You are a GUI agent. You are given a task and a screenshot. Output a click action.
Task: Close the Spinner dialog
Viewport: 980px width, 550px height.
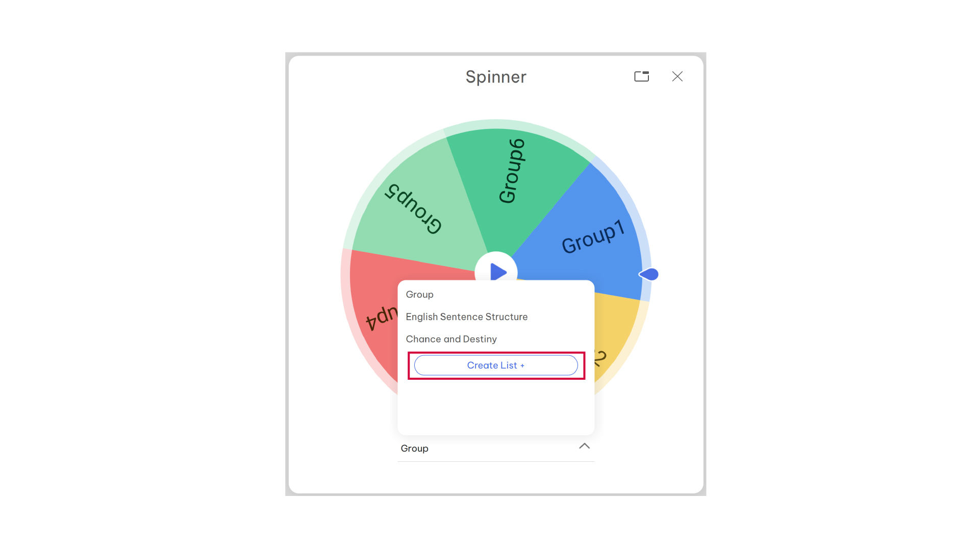coord(677,76)
